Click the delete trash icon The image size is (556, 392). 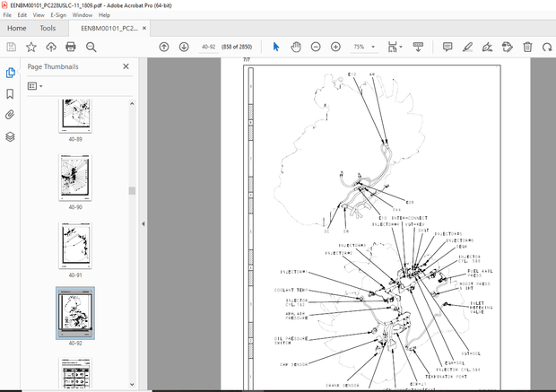coord(527,47)
